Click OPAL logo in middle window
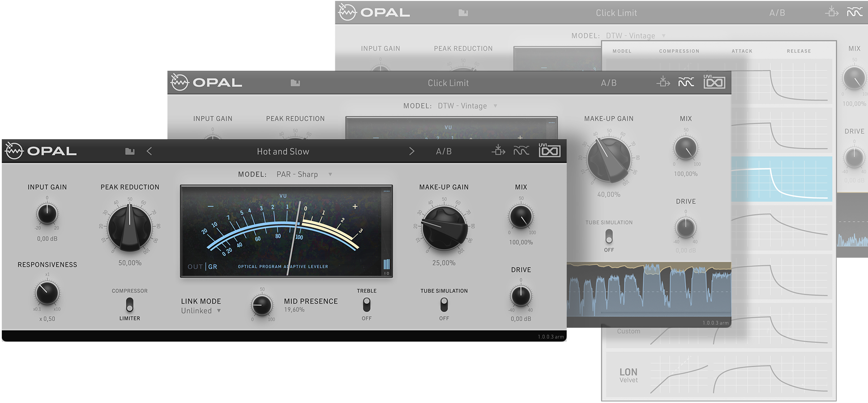 tap(206, 82)
